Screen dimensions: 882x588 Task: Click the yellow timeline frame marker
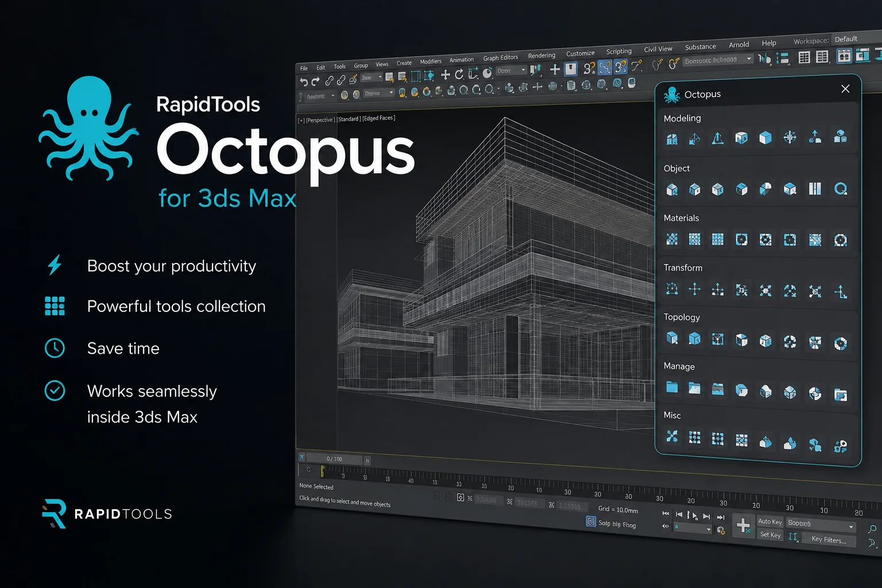pos(322,471)
